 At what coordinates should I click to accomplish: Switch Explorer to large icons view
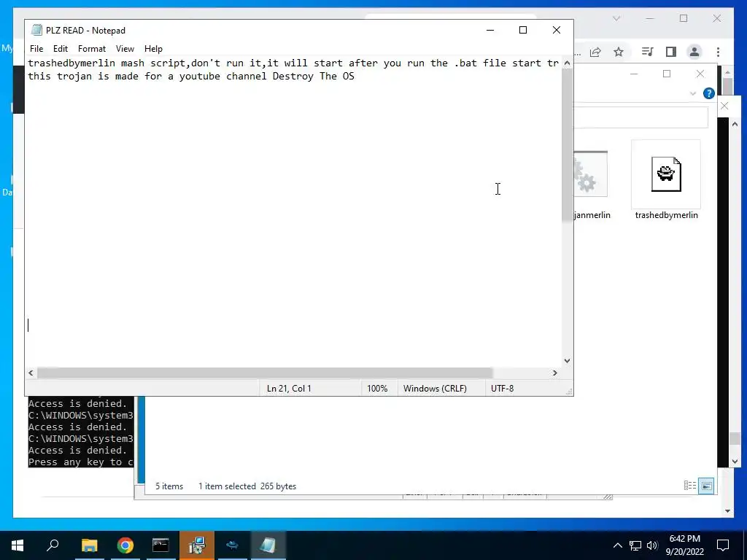click(706, 486)
